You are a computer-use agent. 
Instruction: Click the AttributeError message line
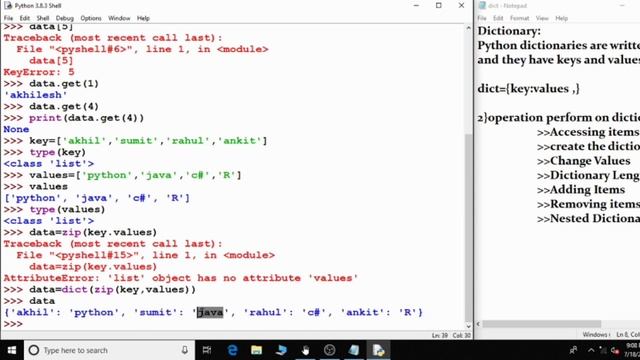[x=181, y=278]
